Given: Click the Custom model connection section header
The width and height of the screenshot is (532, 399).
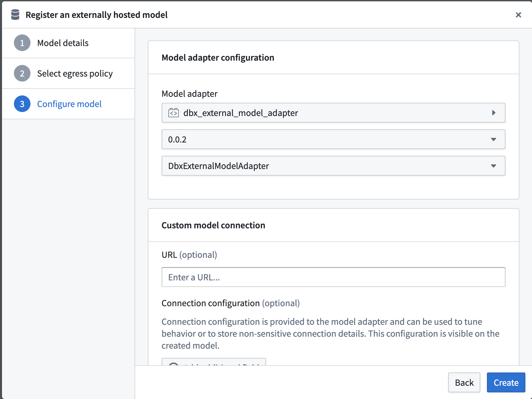Looking at the screenshot, I should [x=213, y=225].
